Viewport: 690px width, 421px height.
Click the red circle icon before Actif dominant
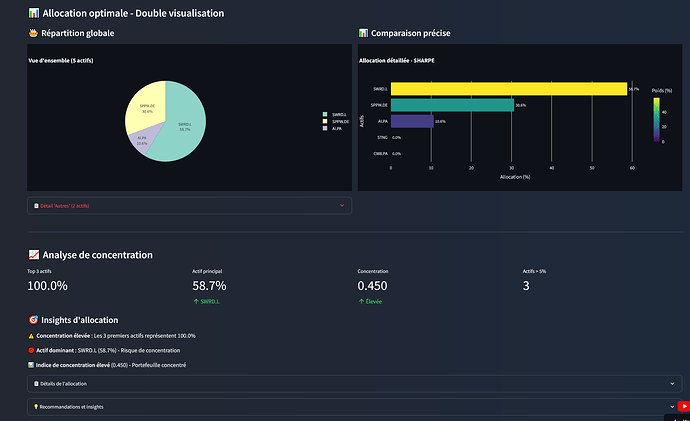click(x=30, y=350)
